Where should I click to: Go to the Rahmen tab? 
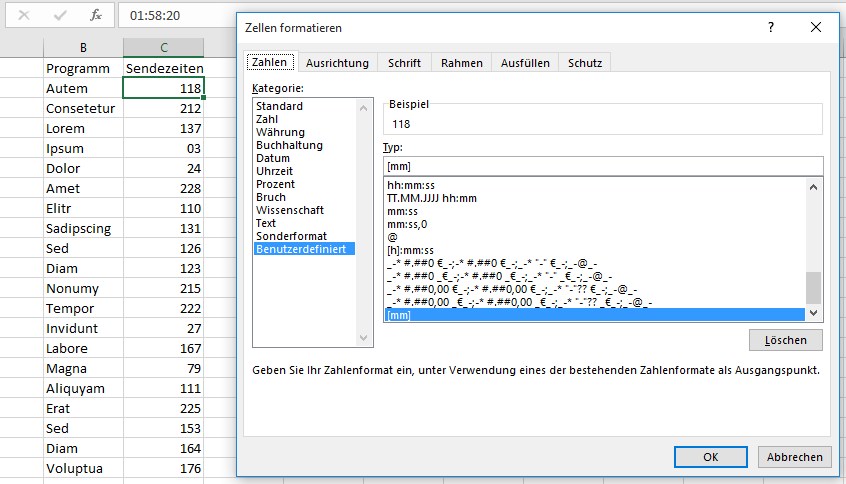click(x=461, y=63)
